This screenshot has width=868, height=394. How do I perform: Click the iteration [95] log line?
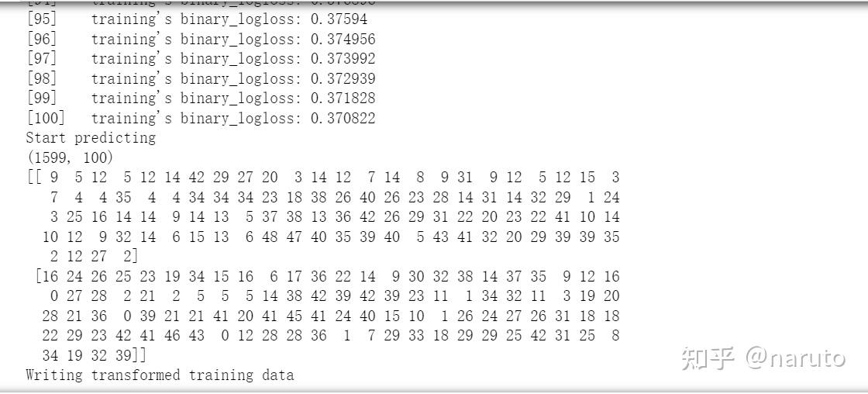(197, 19)
